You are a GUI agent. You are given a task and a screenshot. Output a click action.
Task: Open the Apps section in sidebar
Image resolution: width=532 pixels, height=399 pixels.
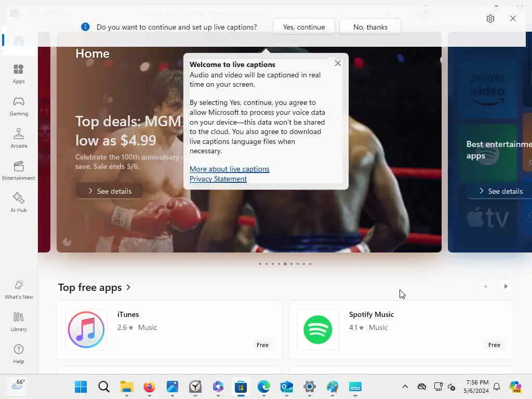tap(19, 74)
